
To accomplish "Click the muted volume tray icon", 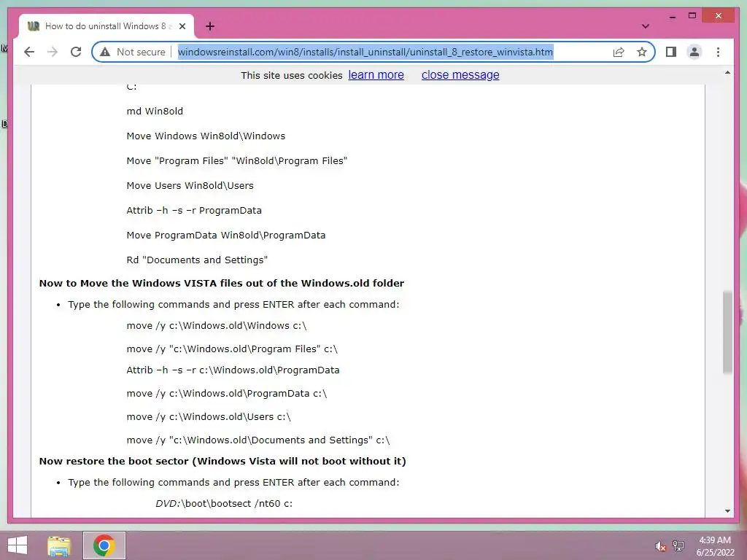I will [660, 547].
